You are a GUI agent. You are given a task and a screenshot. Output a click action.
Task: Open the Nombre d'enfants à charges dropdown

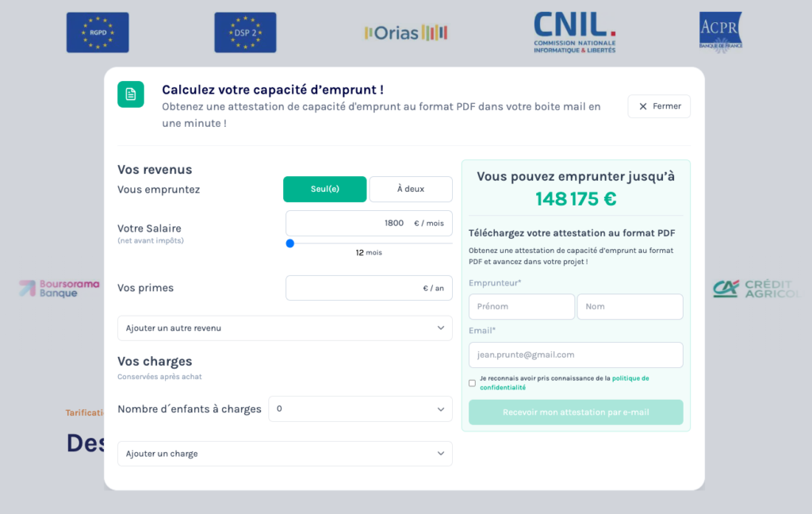point(360,409)
